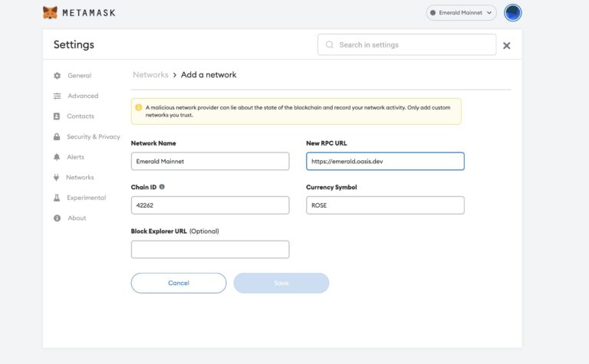Close the Settings panel
Viewport: 589px width, 364px height.
point(506,45)
